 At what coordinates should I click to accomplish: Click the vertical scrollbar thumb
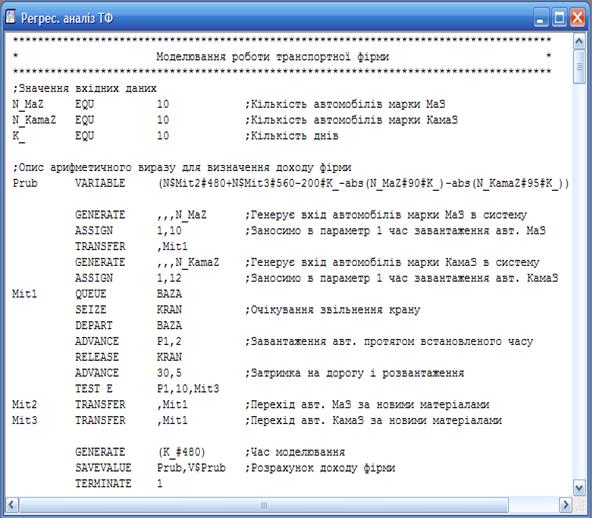pos(579,66)
